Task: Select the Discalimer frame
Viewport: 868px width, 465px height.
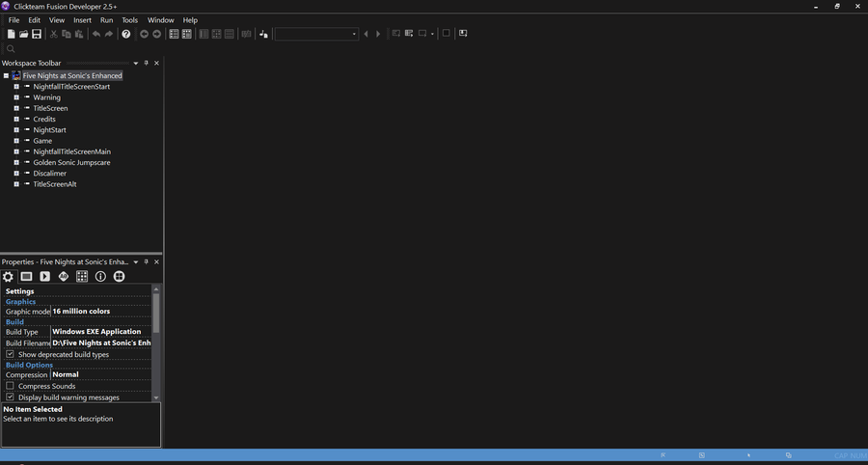Action: click(50, 174)
